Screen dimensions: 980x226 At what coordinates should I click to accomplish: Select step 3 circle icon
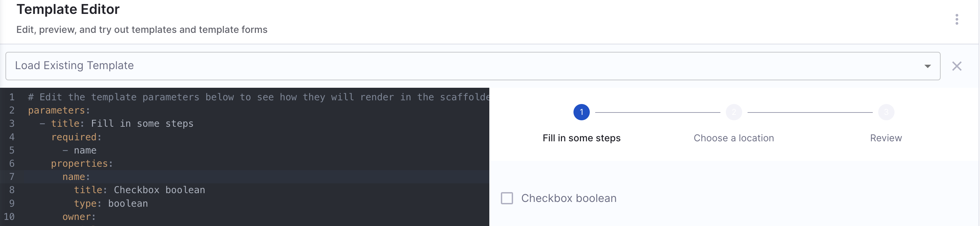click(x=886, y=112)
